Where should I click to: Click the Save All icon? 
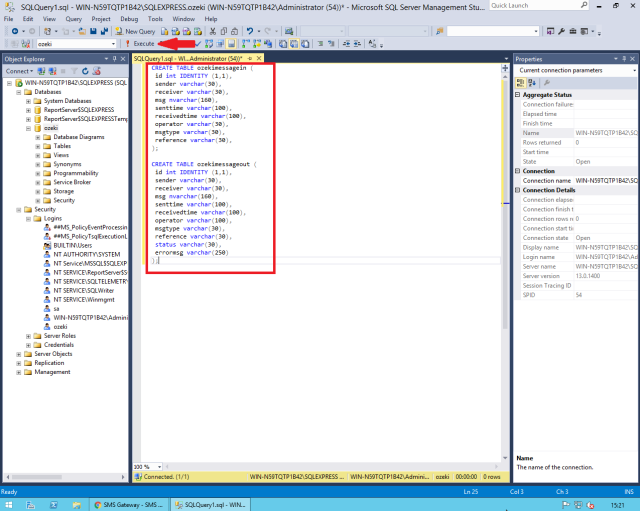pyautogui.click(x=104, y=31)
